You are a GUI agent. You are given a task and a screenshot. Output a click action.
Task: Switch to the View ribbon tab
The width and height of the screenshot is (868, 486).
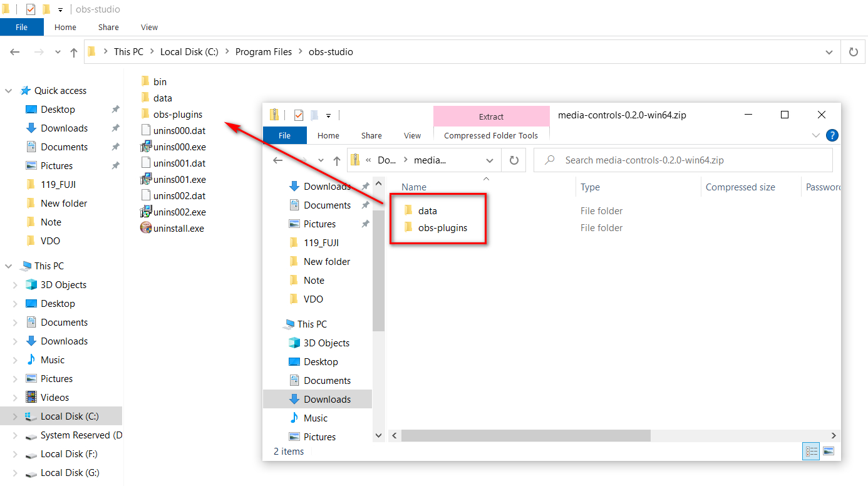(148, 27)
